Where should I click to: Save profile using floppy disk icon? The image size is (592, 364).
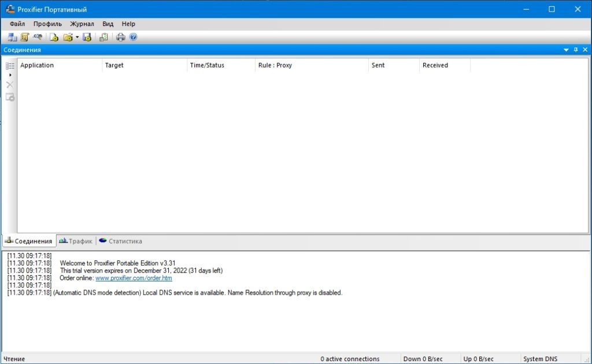[x=87, y=38]
